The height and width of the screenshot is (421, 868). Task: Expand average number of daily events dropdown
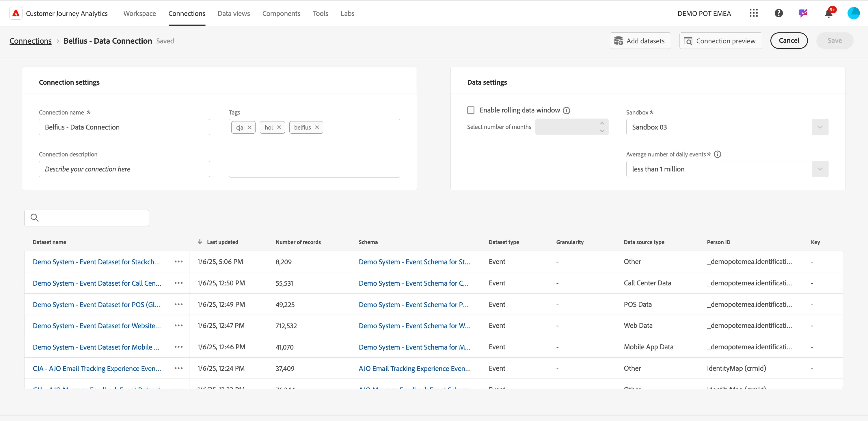[820, 169]
